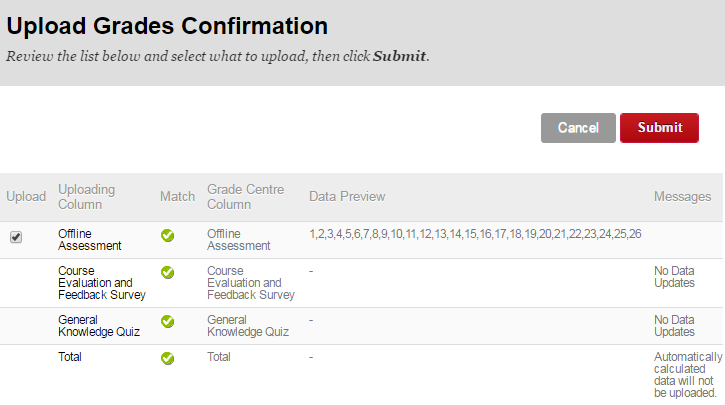This screenshot has width=725, height=405.
Task: Click the Uploading Column header
Action: point(87,196)
